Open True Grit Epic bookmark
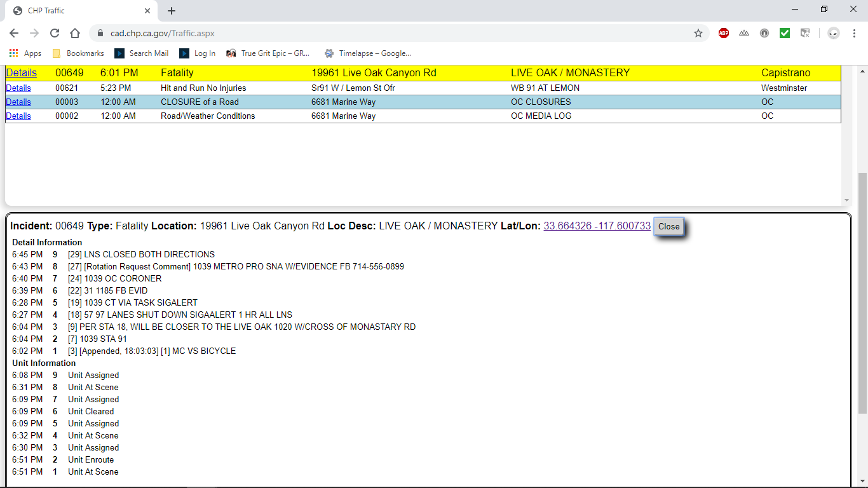The image size is (868, 488). (x=268, y=53)
